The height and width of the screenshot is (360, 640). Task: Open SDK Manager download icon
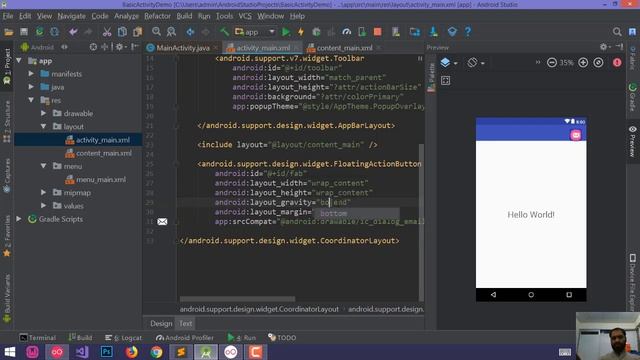(433, 32)
